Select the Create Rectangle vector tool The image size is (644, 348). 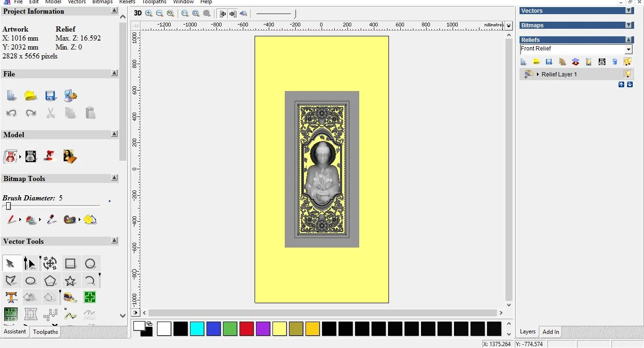70,264
